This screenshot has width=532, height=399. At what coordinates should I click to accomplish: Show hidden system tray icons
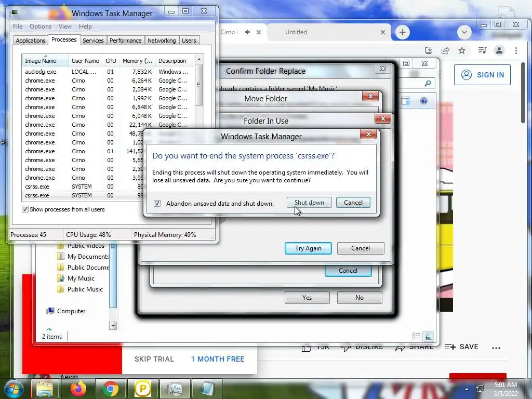(467, 389)
